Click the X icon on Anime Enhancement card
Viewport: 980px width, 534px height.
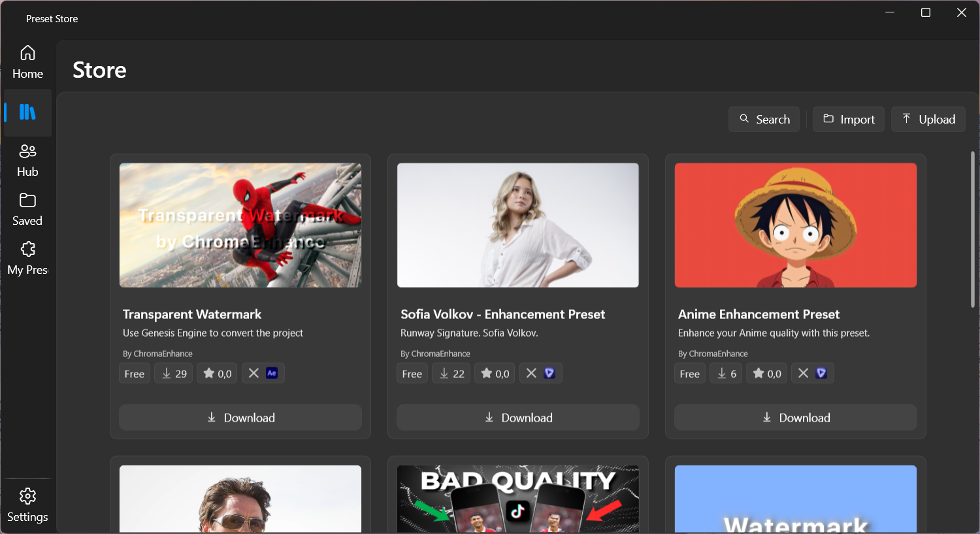click(803, 373)
